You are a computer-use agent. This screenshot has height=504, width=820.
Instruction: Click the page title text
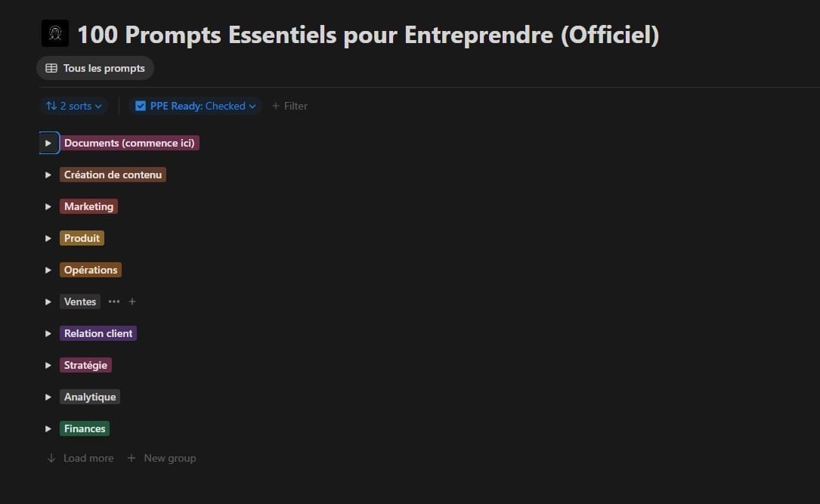click(x=368, y=35)
